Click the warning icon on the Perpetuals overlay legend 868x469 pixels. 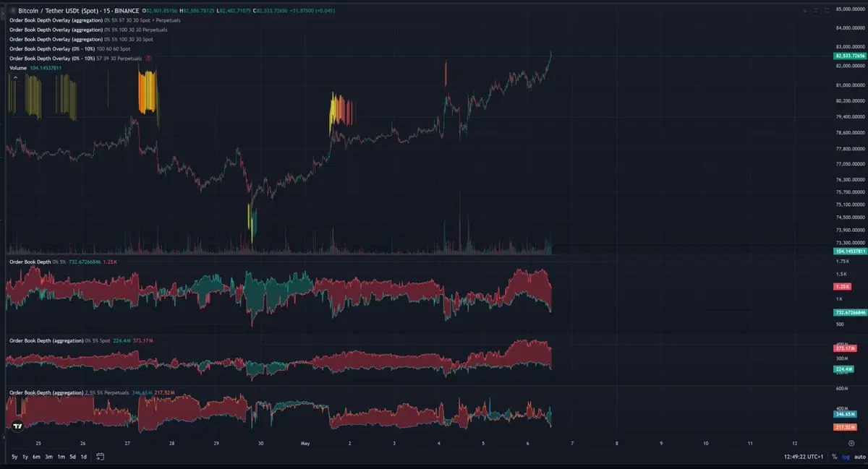(x=148, y=58)
